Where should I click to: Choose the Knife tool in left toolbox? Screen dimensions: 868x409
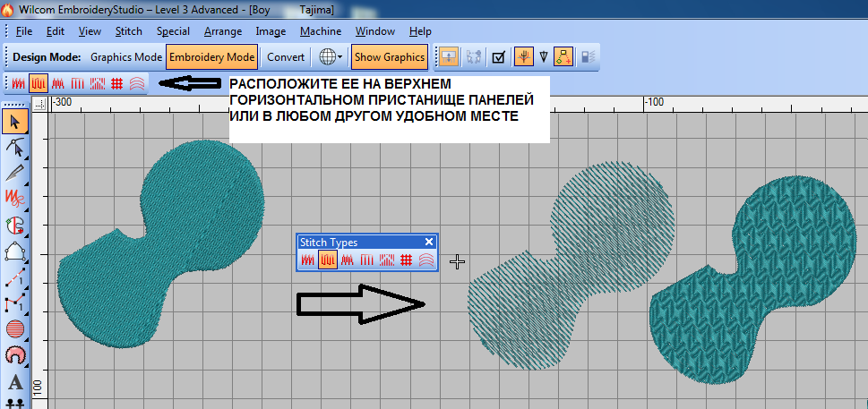click(x=15, y=173)
